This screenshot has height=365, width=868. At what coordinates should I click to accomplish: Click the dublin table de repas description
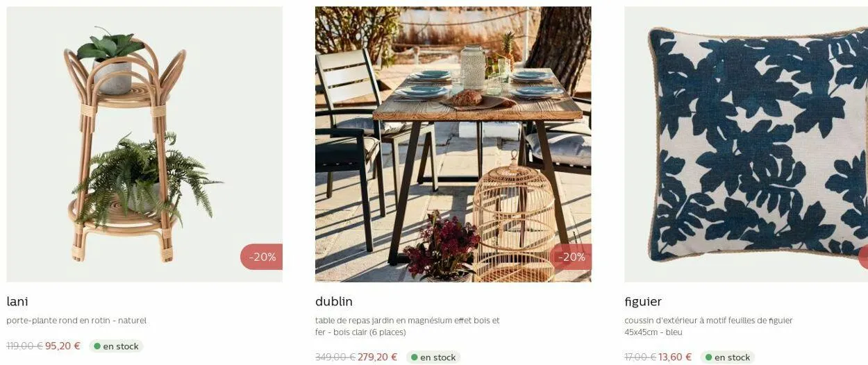click(x=408, y=326)
